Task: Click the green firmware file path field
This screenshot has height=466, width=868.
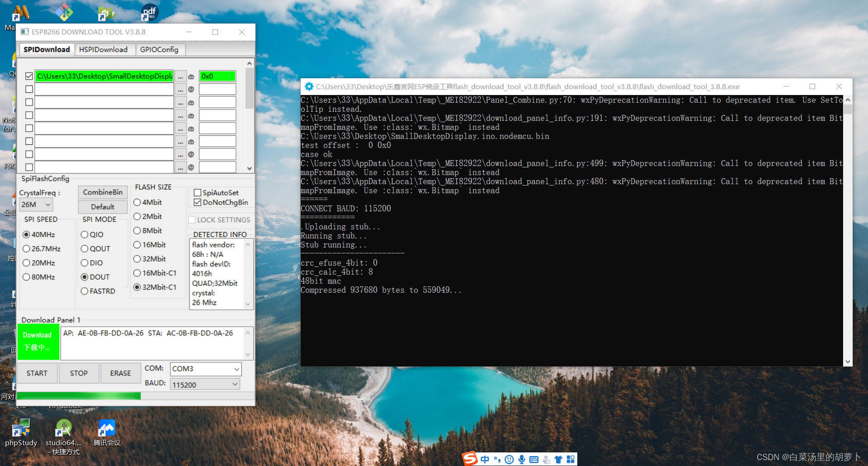Action: point(104,76)
